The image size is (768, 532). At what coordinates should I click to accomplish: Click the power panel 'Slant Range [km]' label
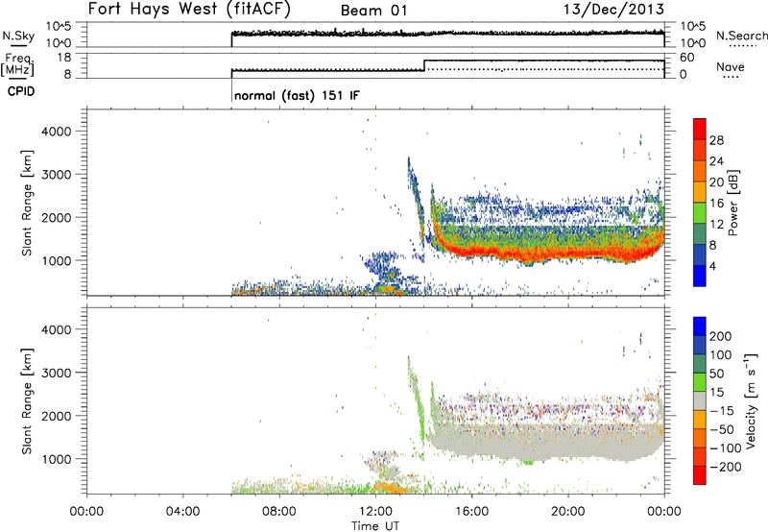point(27,203)
